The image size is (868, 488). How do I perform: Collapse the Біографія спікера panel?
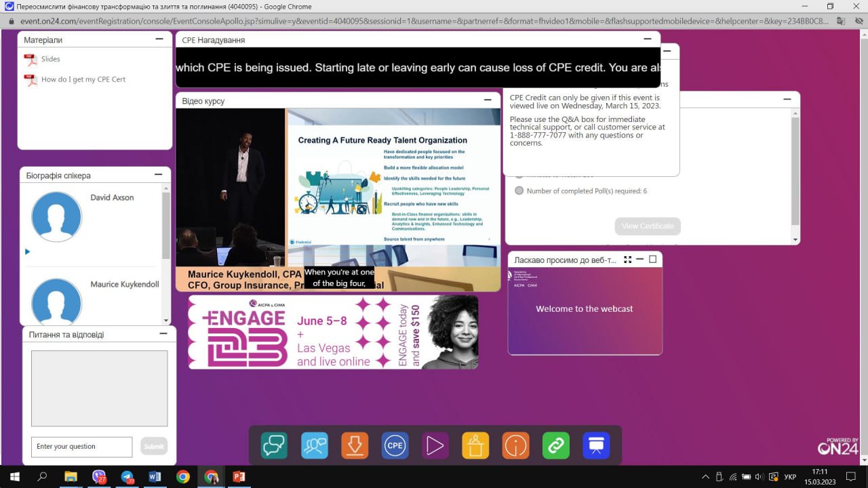coord(159,175)
